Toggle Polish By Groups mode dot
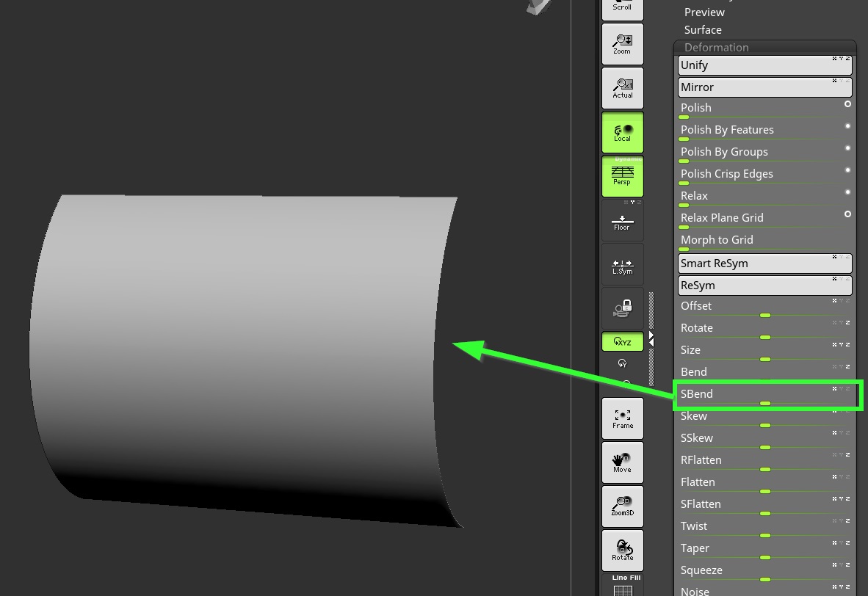Screen dimensions: 868x596 pyautogui.click(x=847, y=148)
